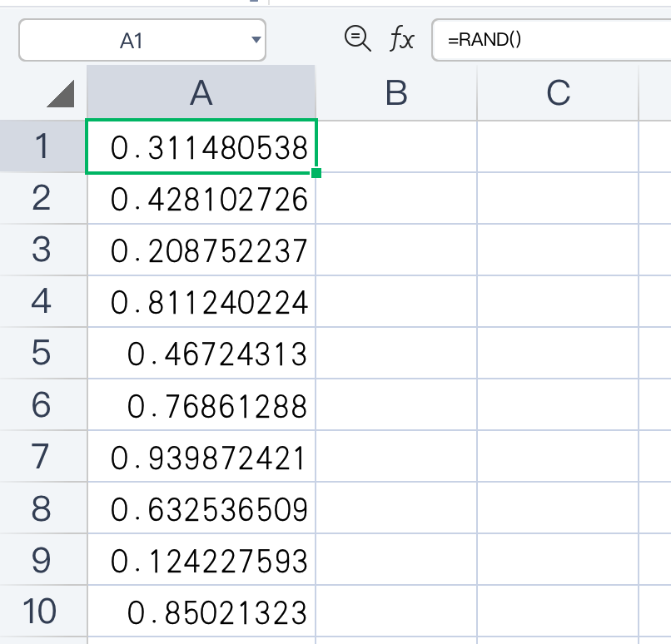Click the green fill handle of A1
671x644 pixels.
[316, 173]
